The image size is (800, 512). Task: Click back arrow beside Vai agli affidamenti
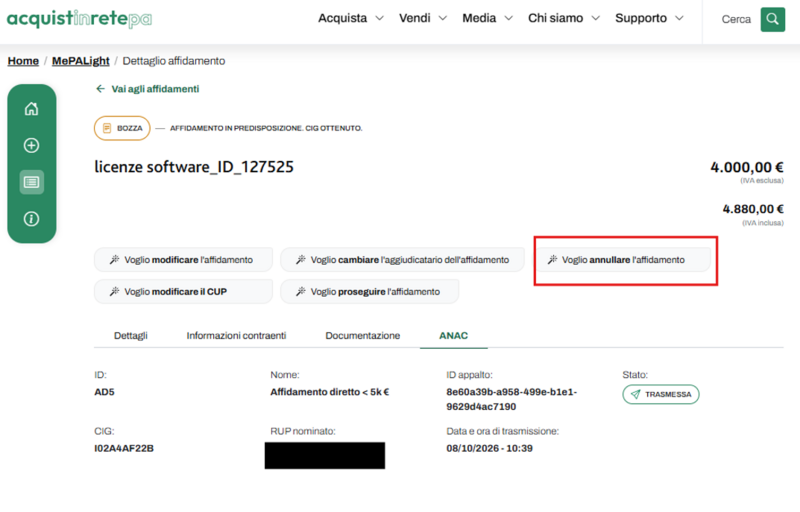(x=101, y=89)
